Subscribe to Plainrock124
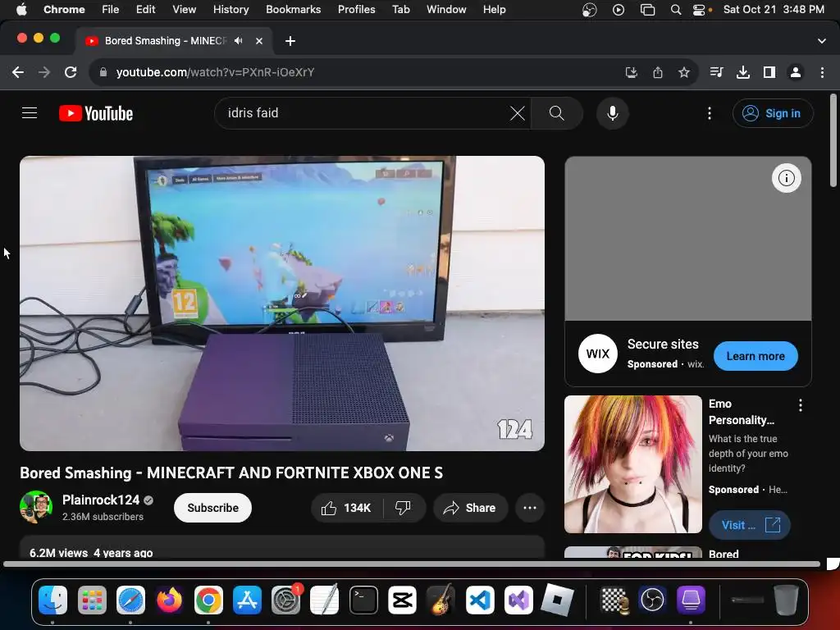840x630 pixels. coord(212,508)
